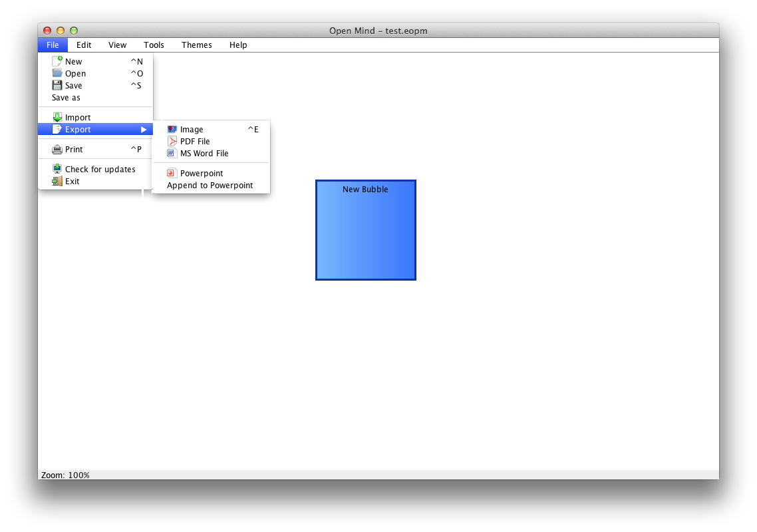Viewport: 757px width, 532px height.
Task: Select PDF File export entry
Action: pos(211,142)
